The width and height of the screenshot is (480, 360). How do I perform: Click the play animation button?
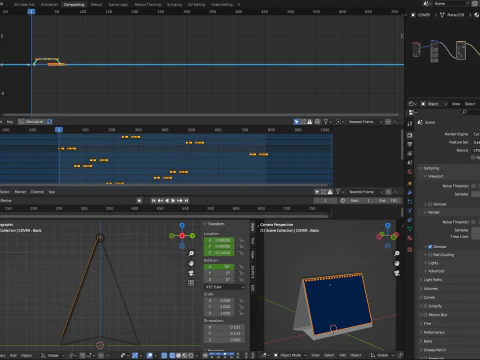[x=173, y=200]
